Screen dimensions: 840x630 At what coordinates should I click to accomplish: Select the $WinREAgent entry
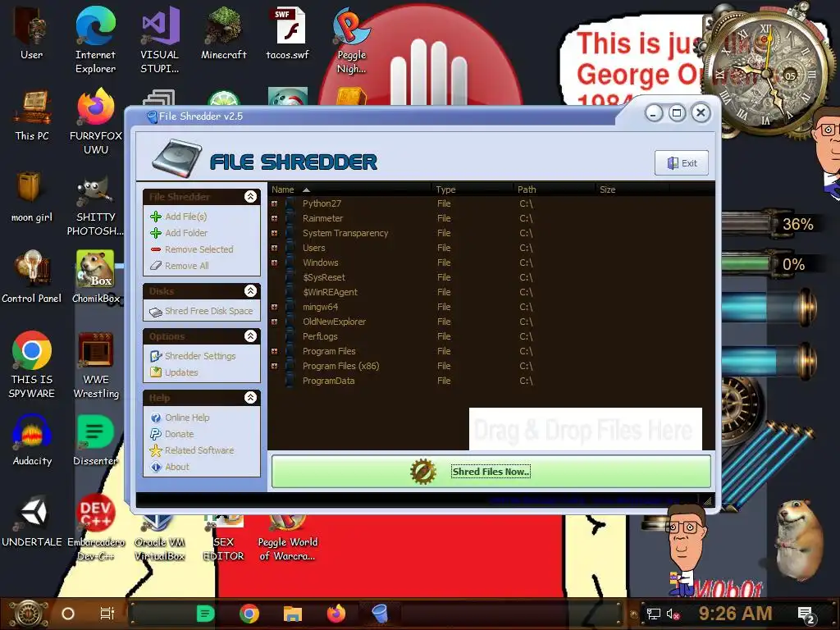pyautogui.click(x=330, y=292)
